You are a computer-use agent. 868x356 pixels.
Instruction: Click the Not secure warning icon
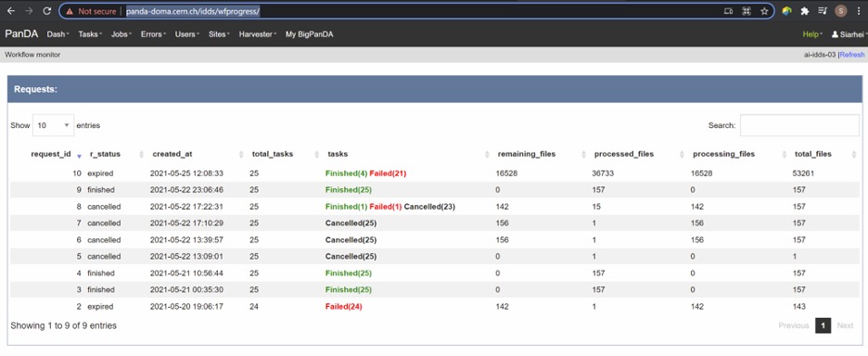70,11
